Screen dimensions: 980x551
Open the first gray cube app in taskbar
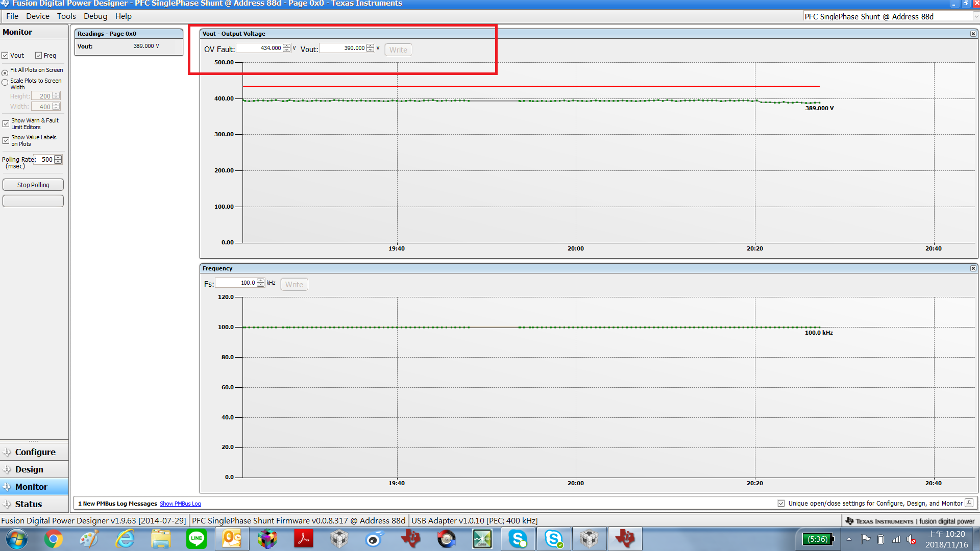(x=339, y=539)
